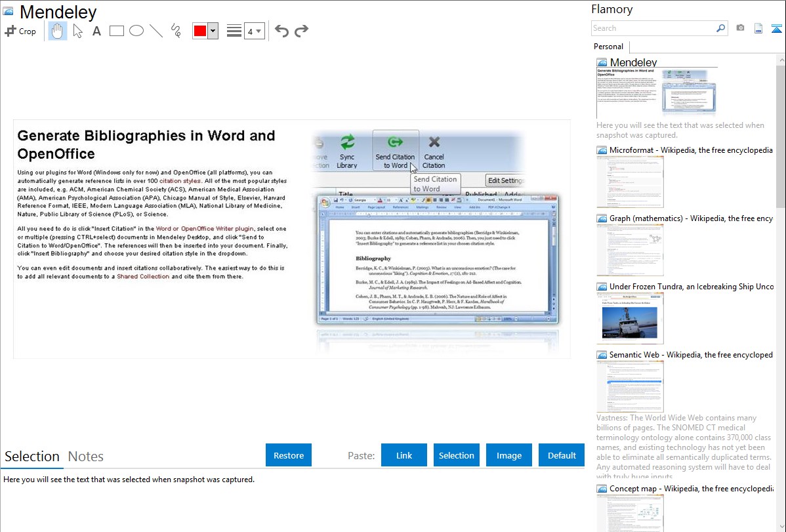The image size is (786, 532).
Task: Select the ellipse shape tool
Action: (x=136, y=31)
